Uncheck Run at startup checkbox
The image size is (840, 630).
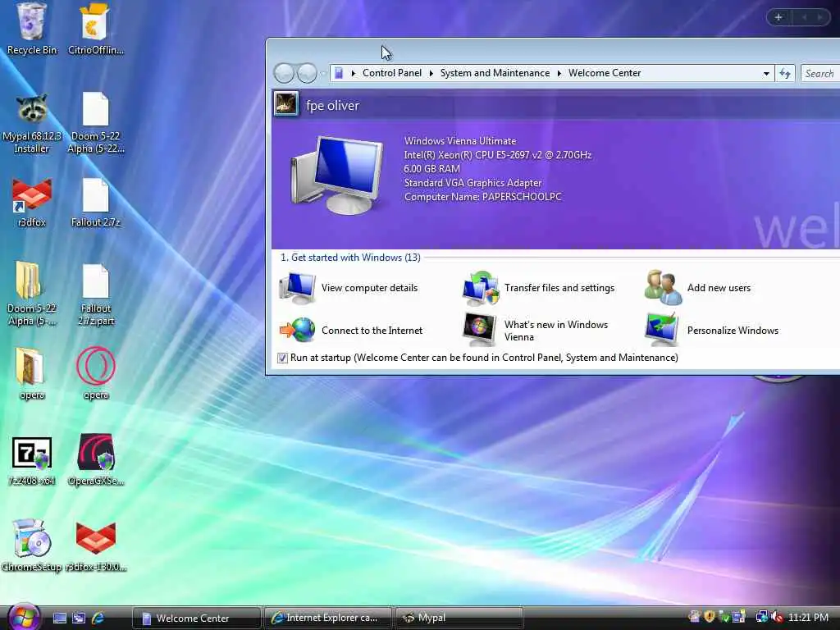pyautogui.click(x=282, y=358)
